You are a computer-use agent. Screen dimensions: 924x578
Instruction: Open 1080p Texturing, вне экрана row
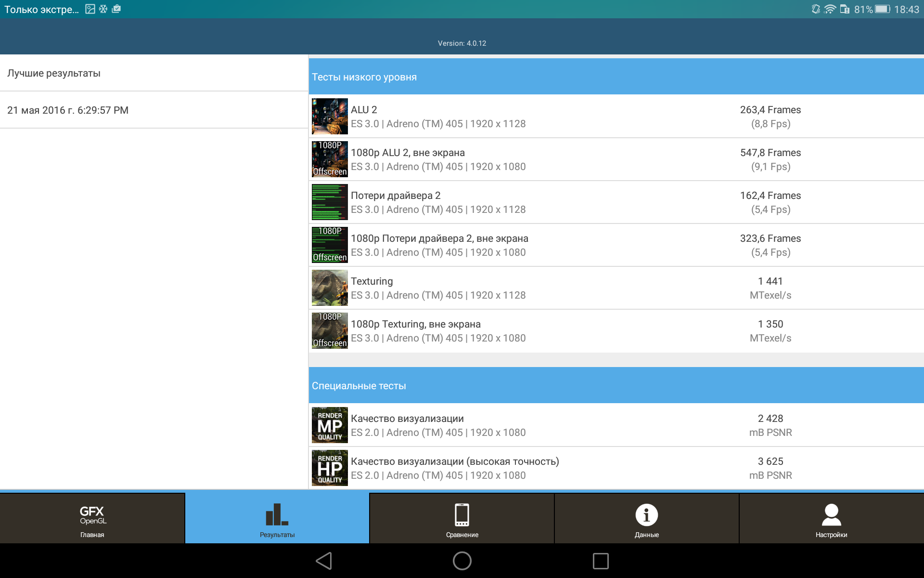pos(616,331)
